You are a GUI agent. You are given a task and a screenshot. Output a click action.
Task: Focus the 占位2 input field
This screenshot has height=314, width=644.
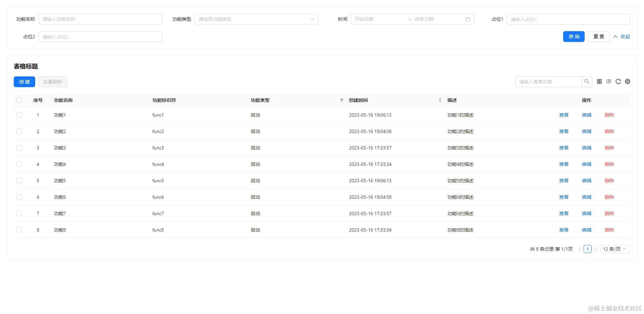click(100, 37)
